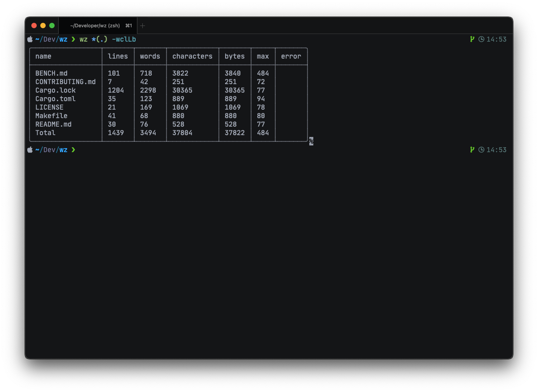Click the git branch icon beside first 14:53
Screen dimensions: 538x392
472,39
